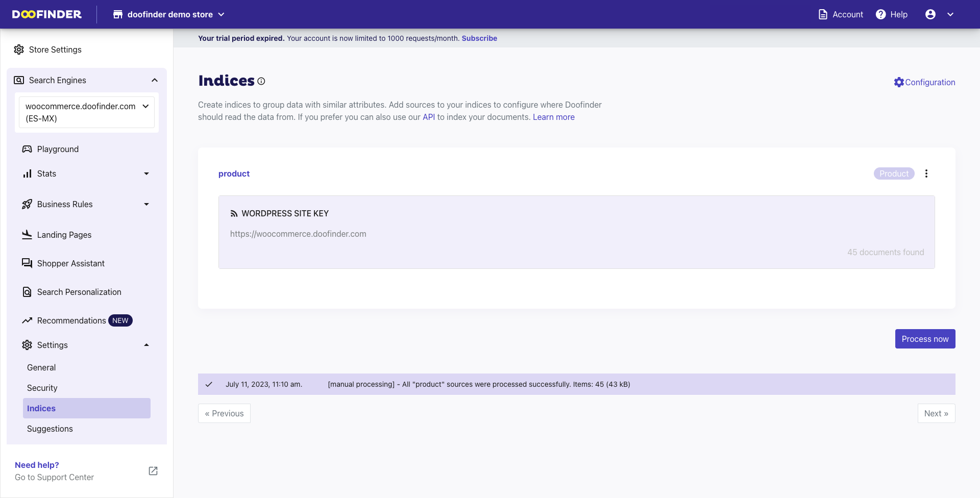Click the https://woocommerce.doofinder.com source URL
The width and height of the screenshot is (980, 498).
298,234
